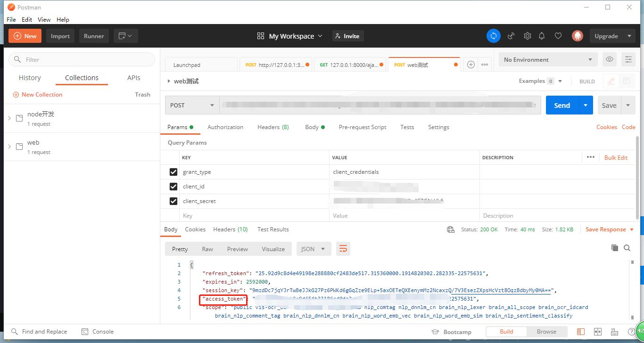The width and height of the screenshot is (644, 343).
Task: Open the user avatar menu
Action: point(578,36)
